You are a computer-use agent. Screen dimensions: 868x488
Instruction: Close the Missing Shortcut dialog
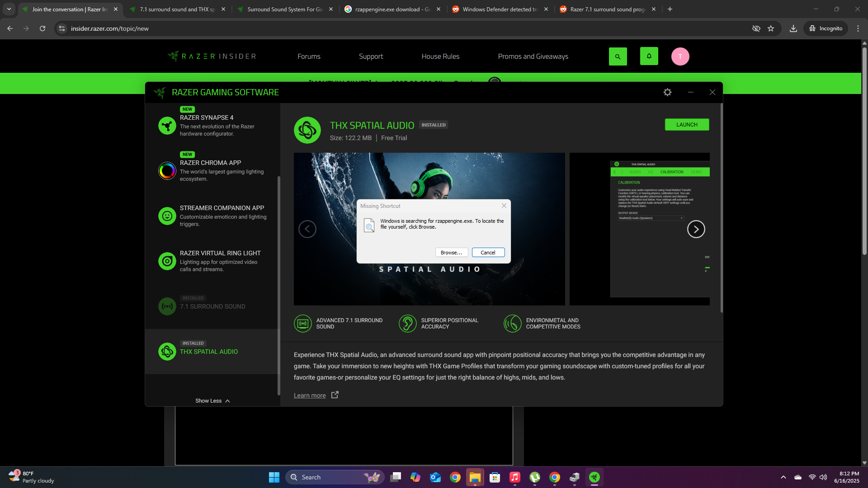pos(504,206)
